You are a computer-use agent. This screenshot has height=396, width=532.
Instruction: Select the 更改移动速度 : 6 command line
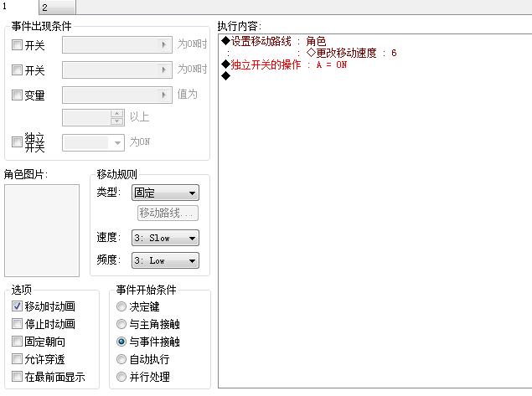(351, 53)
